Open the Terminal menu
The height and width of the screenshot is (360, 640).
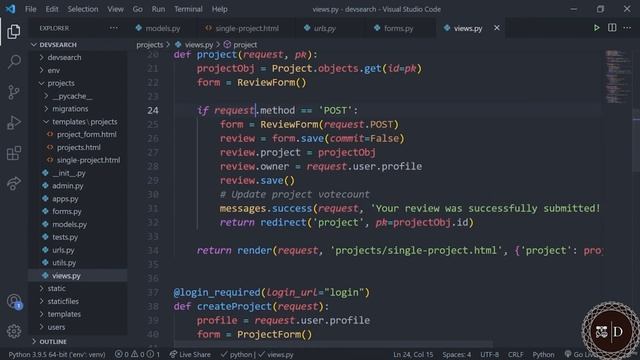(x=188, y=9)
